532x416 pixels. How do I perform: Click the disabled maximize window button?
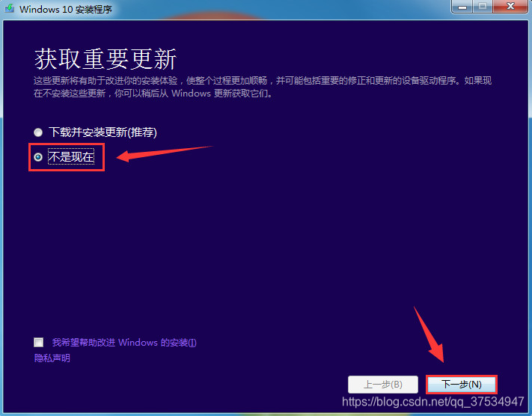483,7
